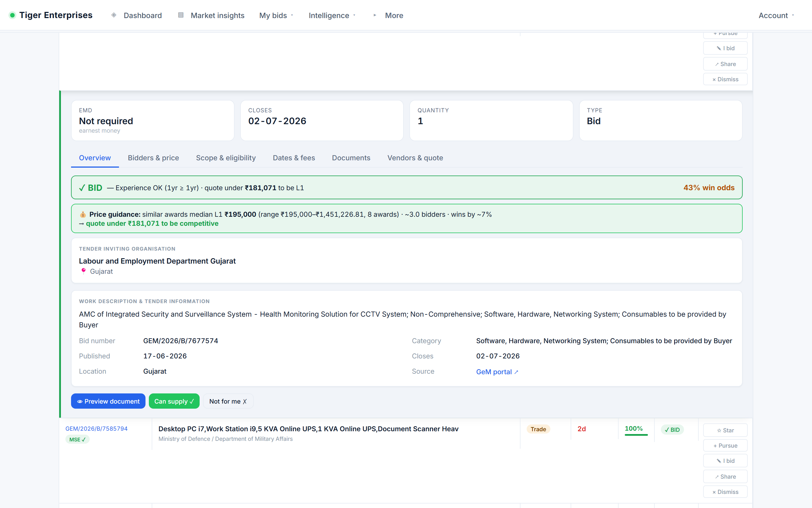Click the Type Bid card

pyautogui.click(x=661, y=121)
